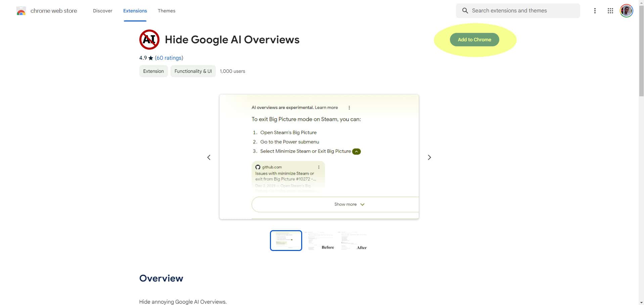Click the scrollbar down arrow

641,302
